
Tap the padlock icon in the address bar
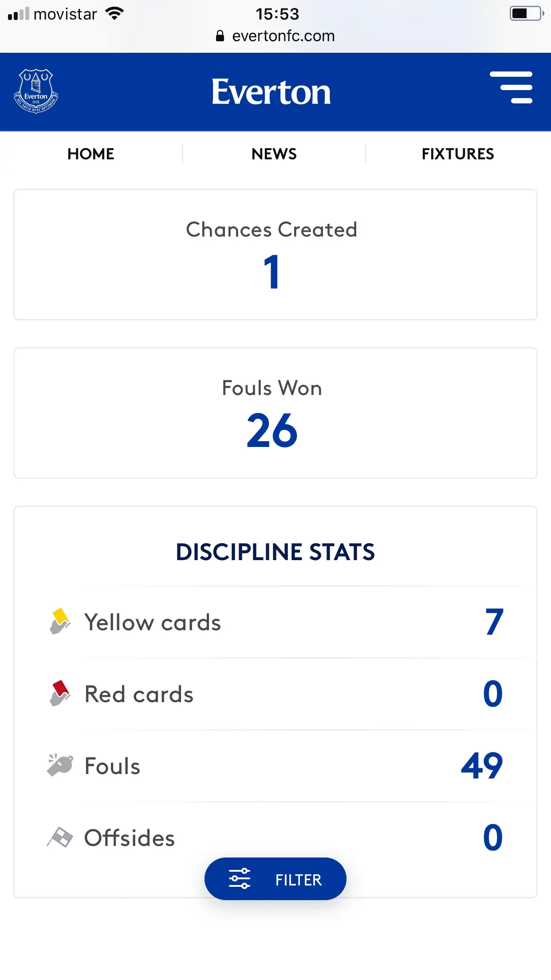(220, 36)
